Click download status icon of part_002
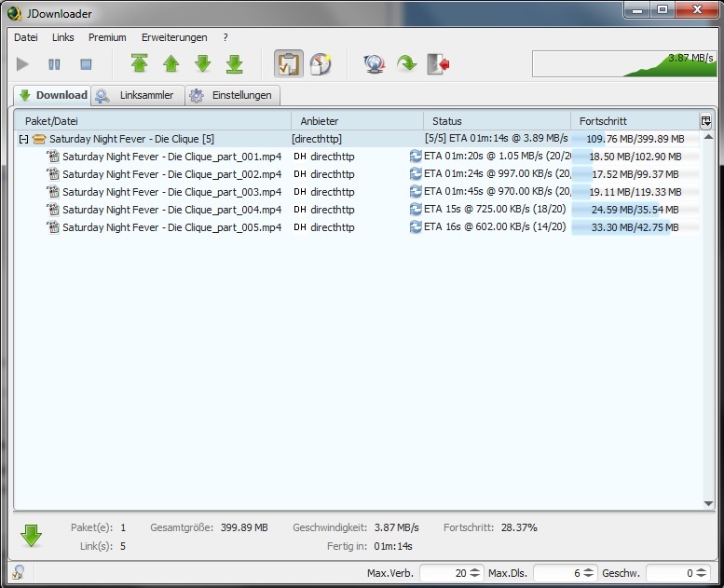Screen dimensions: 724x588 coord(416,173)
